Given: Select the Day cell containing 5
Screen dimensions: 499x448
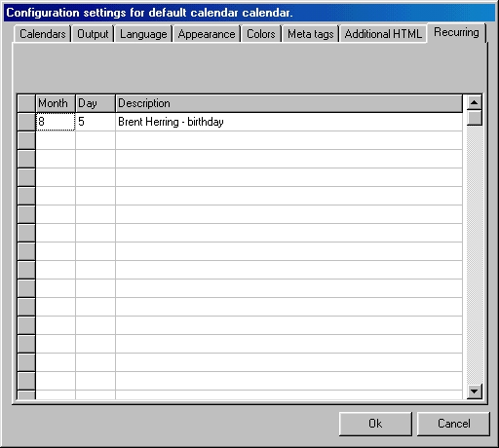Looking at the screenshot, I should click(x=96, y=122).
